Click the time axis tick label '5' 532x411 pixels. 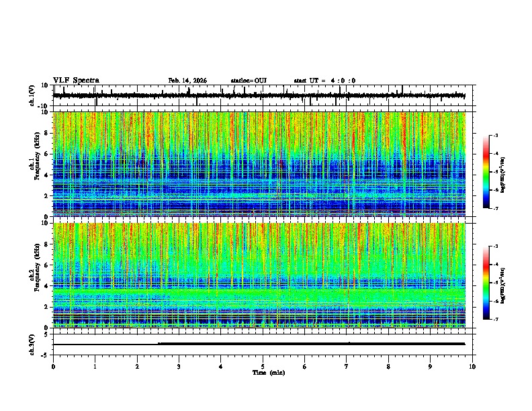263,367
